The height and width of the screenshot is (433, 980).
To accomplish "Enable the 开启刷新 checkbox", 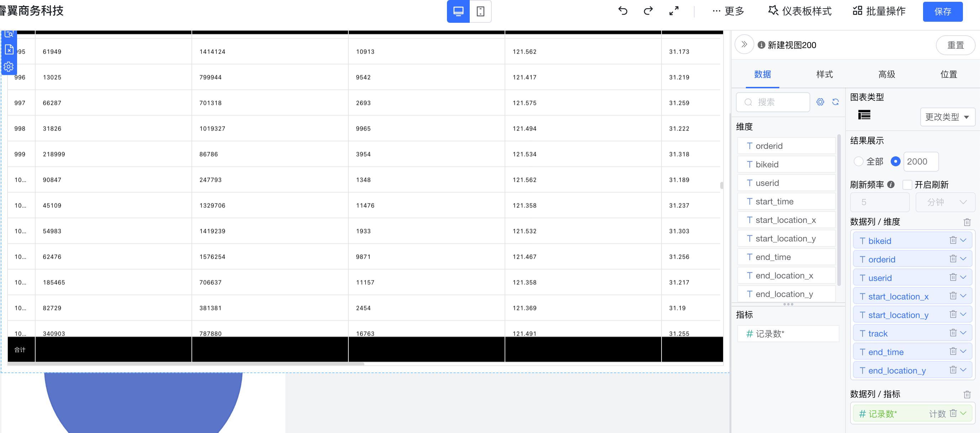I will coord(907,184).
